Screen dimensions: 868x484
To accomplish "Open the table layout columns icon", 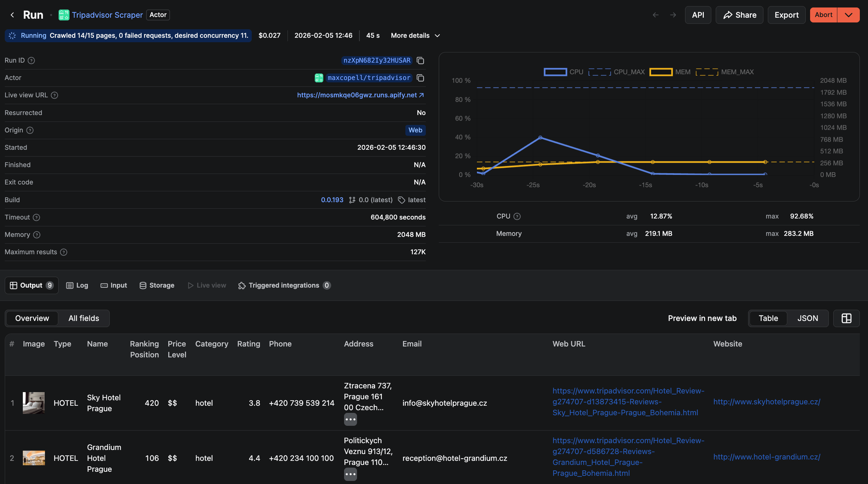I will 846,318.
